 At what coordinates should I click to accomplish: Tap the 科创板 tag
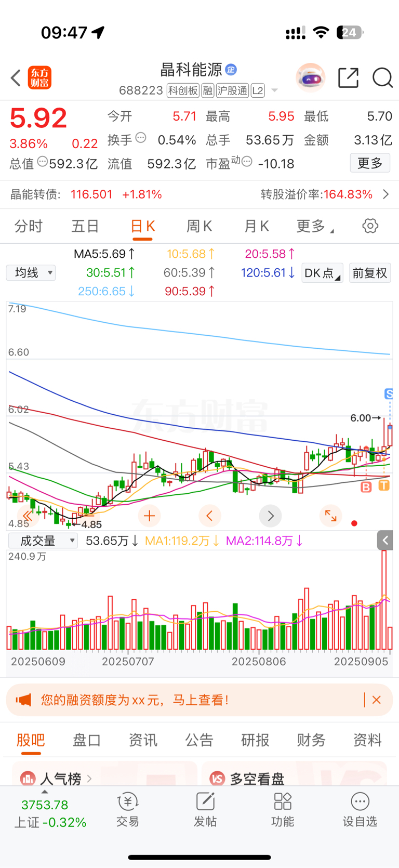pos(183,91)
